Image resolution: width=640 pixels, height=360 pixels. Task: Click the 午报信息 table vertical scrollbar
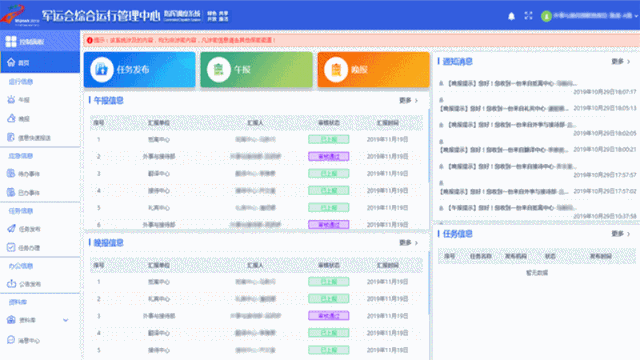point(429,145)
